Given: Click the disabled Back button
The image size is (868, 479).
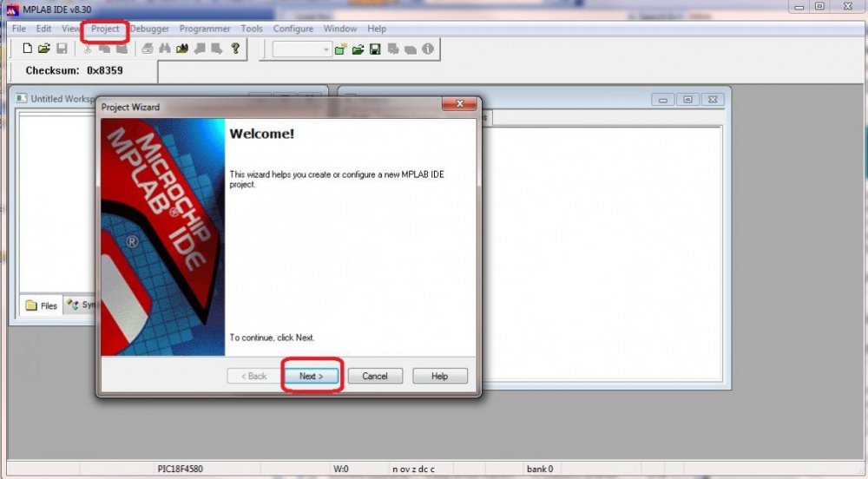Looking at the screenshot, I should pyautogui.click(x=254, y=376).
